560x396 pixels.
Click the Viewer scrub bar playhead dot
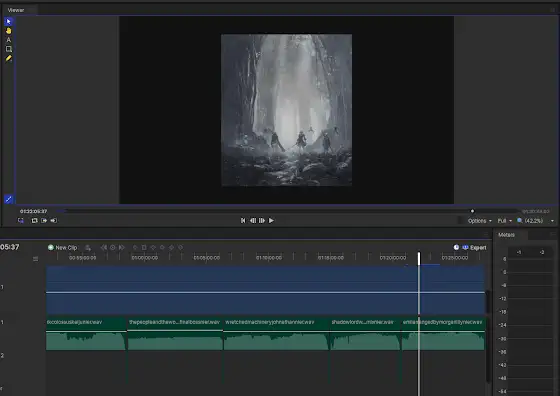tap(472, 211)
